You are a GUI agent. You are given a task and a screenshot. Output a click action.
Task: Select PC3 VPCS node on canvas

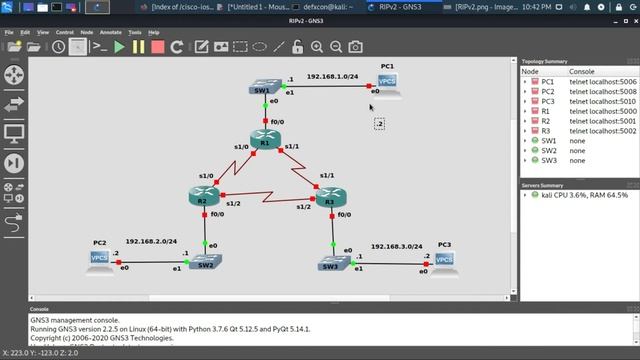coord(444,263)
